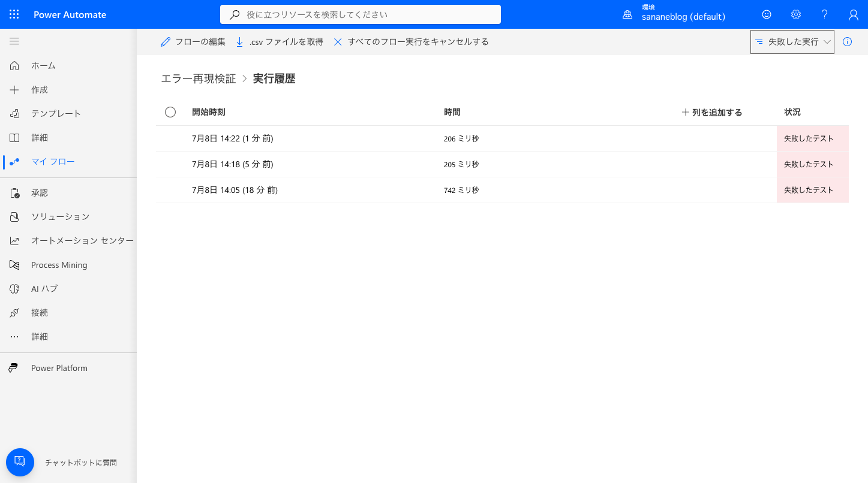Click 失敗したテスト status for the 14:05 run
This screenshot has width=868, height=483.
pos(813,190)
